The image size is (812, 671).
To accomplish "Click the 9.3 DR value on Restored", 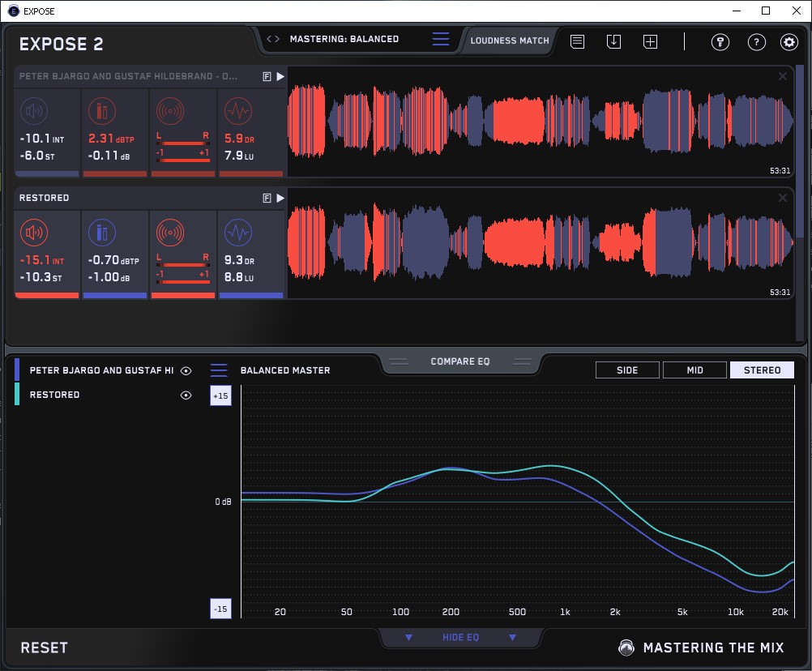I will [239, 260].
